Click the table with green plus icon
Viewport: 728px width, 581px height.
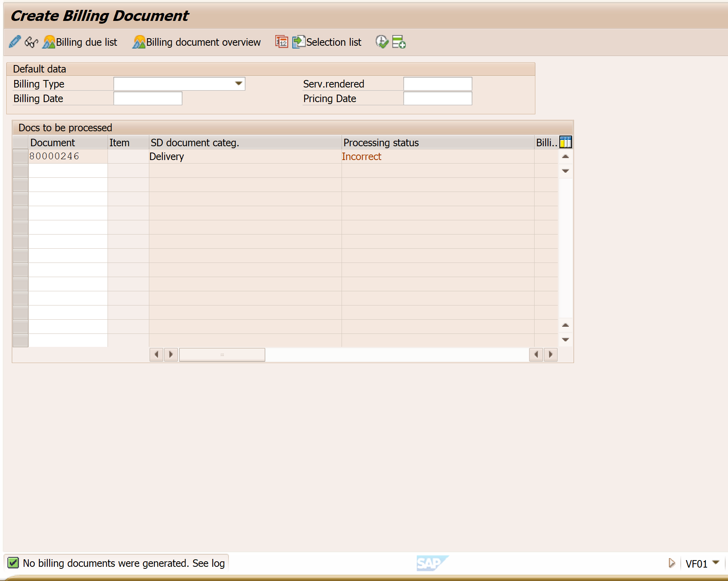(399, 42)
